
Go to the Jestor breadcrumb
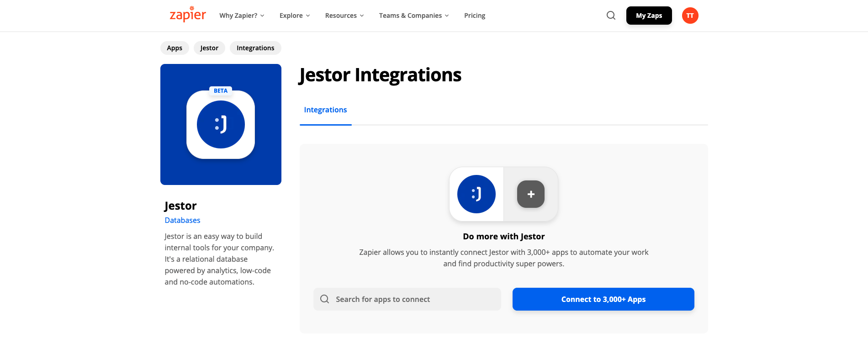(209, 48)
